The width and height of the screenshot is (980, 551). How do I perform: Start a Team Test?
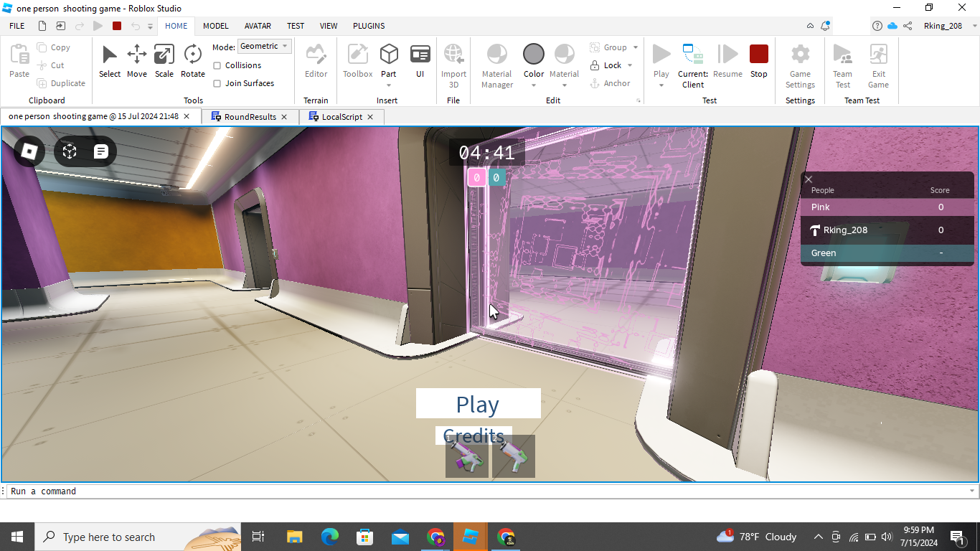842,66
